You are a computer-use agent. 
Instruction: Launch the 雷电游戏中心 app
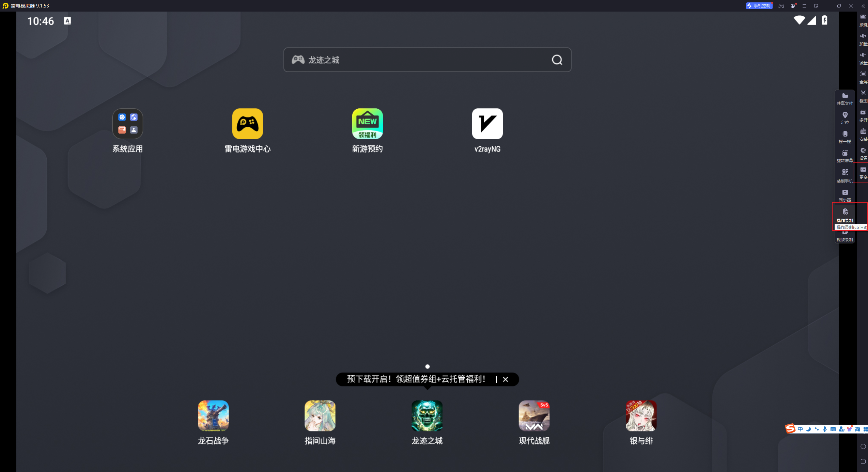248,131
